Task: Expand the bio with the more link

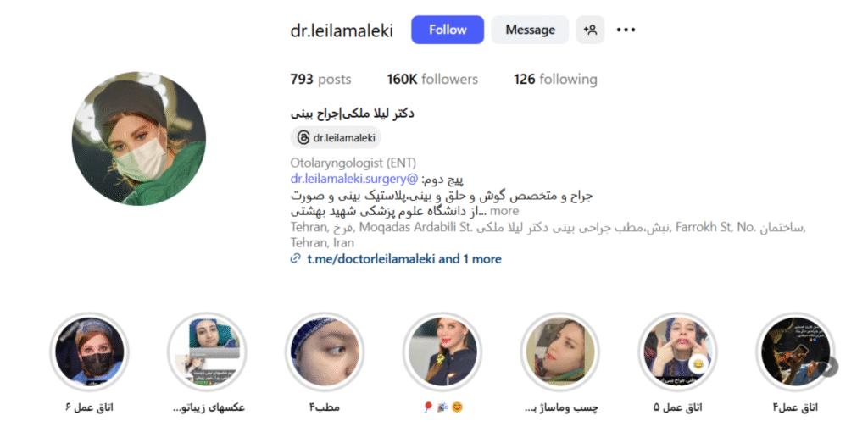Action: point(504,211)
